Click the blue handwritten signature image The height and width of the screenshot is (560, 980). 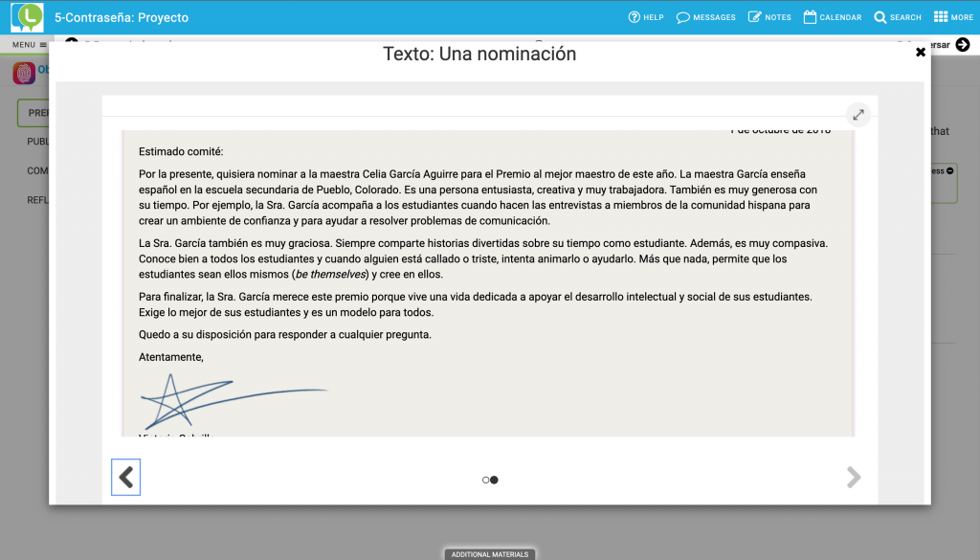[234, 401]
